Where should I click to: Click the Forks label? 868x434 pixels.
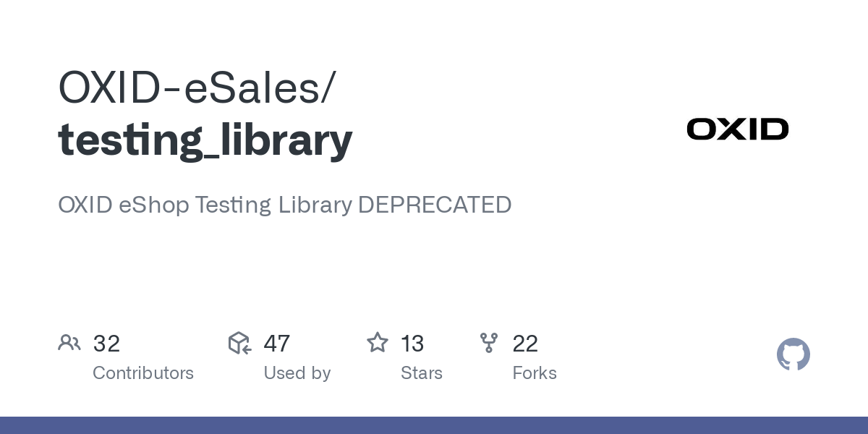[535, 373]
